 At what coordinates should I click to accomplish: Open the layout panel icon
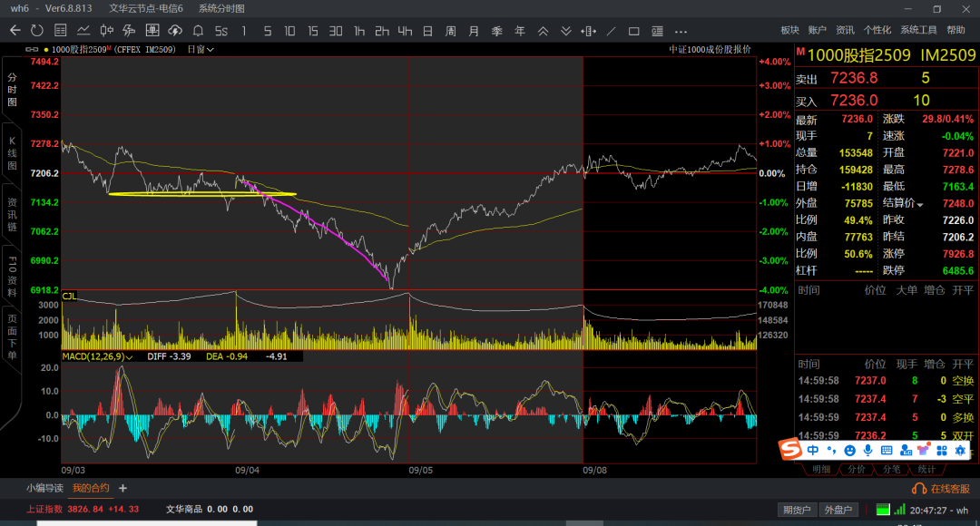pos(657,31)
